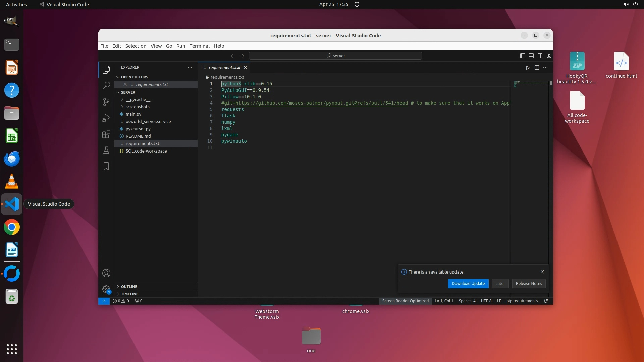
Task: Open the Extensions view icon
Action: [106, 134]
